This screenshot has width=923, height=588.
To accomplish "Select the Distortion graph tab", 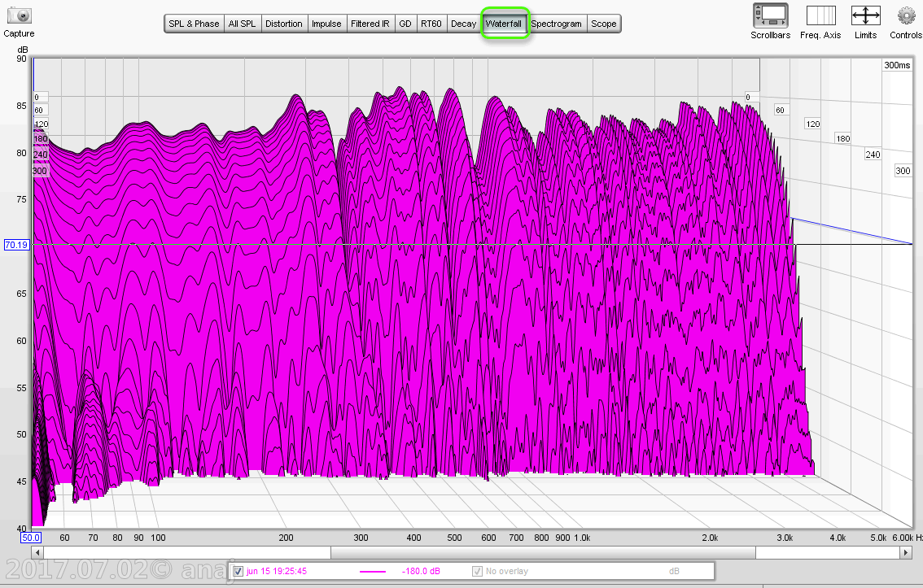I will [x=284, y=24].
